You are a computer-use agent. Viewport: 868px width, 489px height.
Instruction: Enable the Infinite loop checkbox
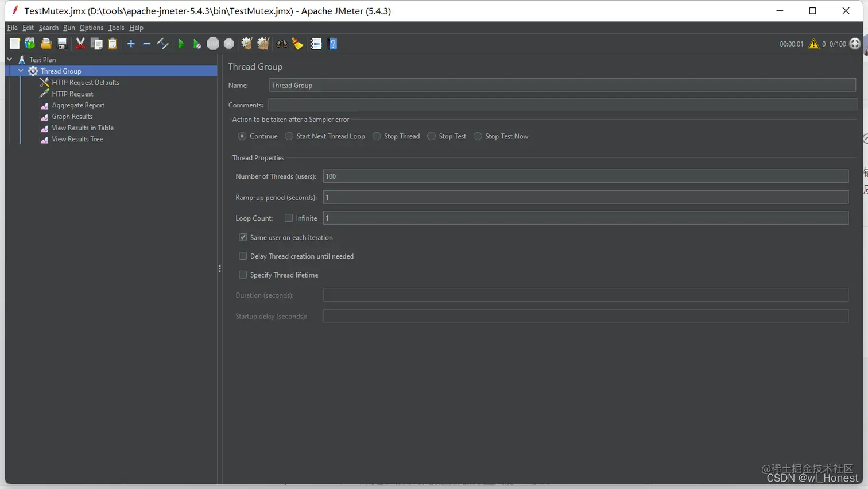pos(289,218)
